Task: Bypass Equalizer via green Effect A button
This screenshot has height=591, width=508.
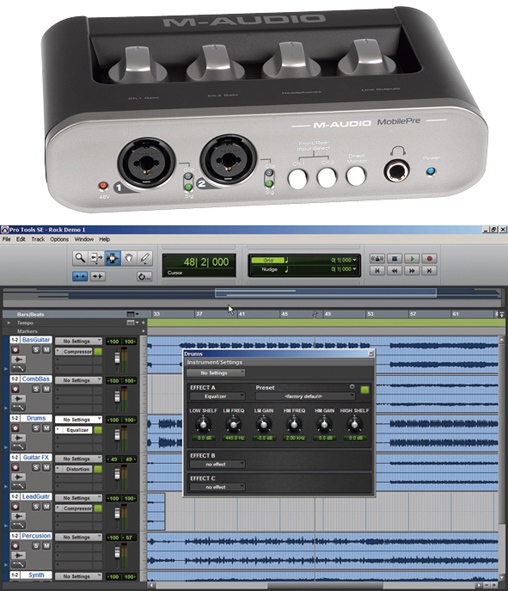Action: pyautogui.click(x=364, y=390)
